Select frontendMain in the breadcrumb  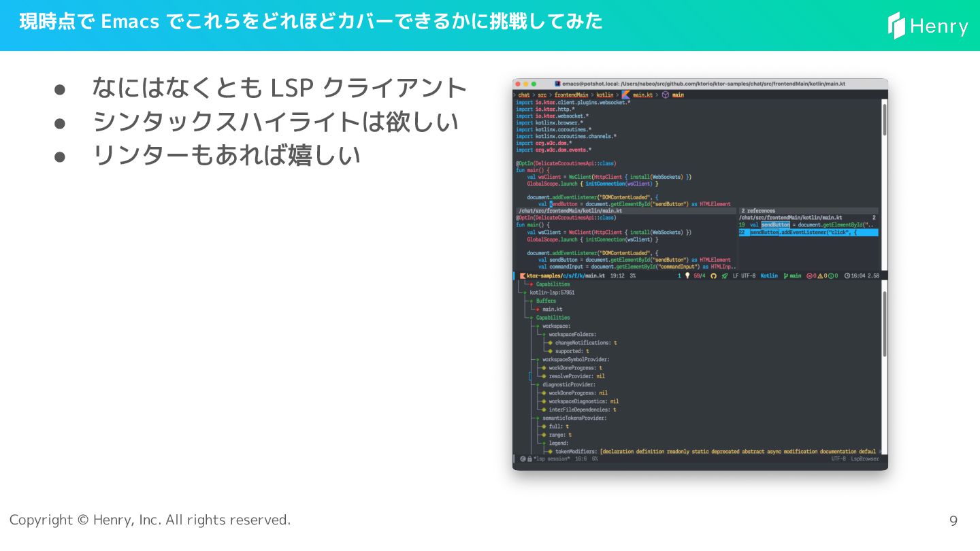[x=572, y=95]
